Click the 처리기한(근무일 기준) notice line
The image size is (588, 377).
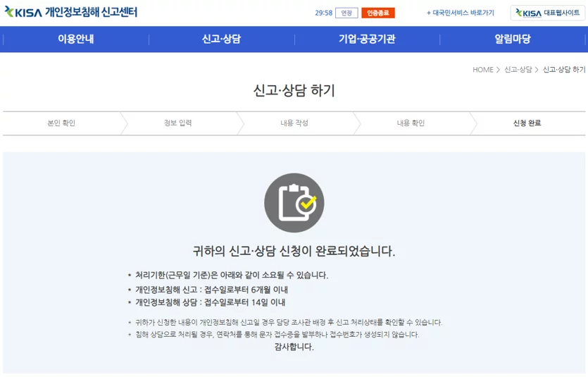point(232,276)
